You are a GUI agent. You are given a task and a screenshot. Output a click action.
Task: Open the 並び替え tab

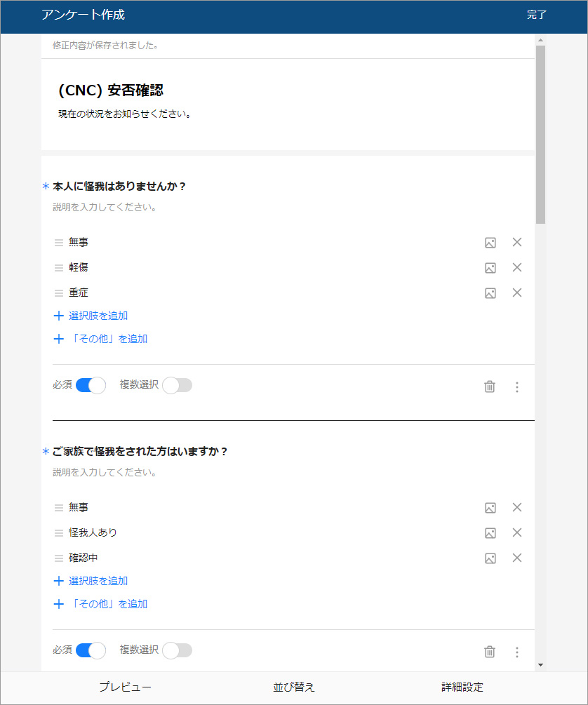[294, 687]
